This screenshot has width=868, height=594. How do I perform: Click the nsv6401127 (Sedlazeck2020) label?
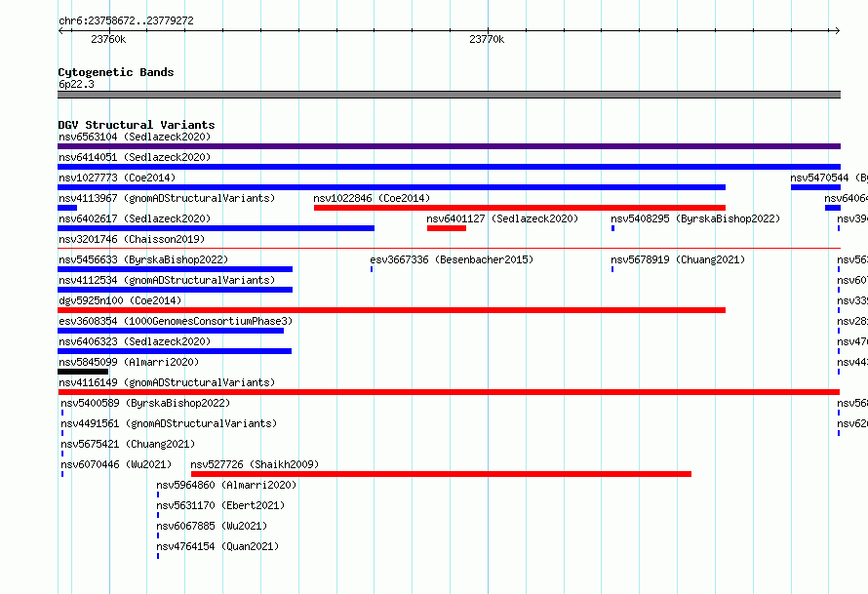502,218
